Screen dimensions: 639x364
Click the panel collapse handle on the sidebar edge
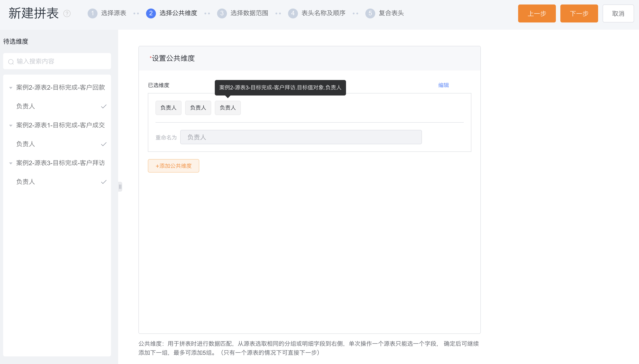(x=120, y=186)
